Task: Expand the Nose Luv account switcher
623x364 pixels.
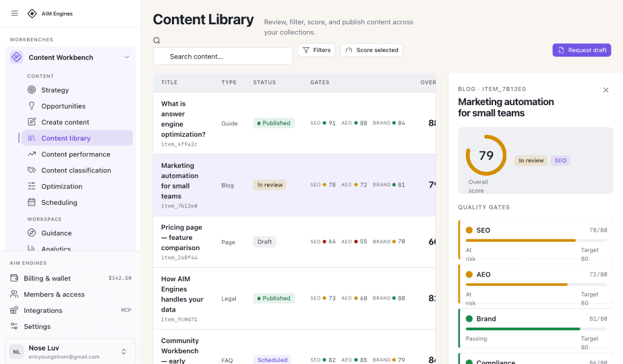Action: (x=123, y=352)
